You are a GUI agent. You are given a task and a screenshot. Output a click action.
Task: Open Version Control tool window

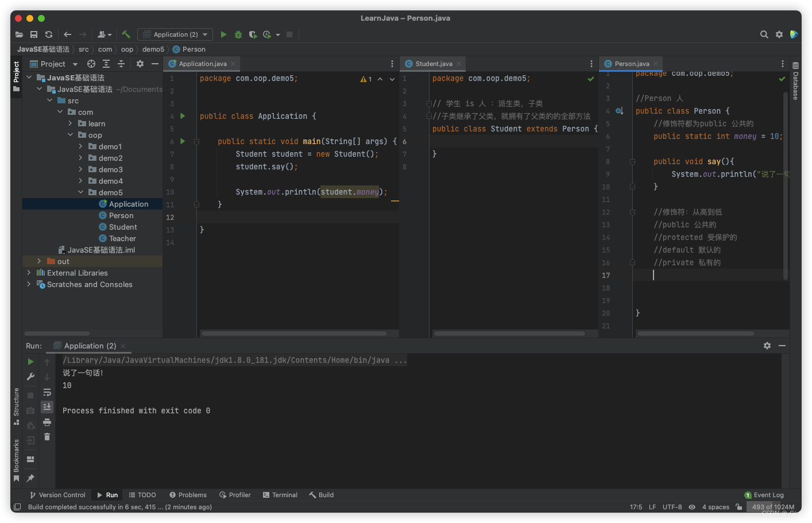[x=57, y=495]
